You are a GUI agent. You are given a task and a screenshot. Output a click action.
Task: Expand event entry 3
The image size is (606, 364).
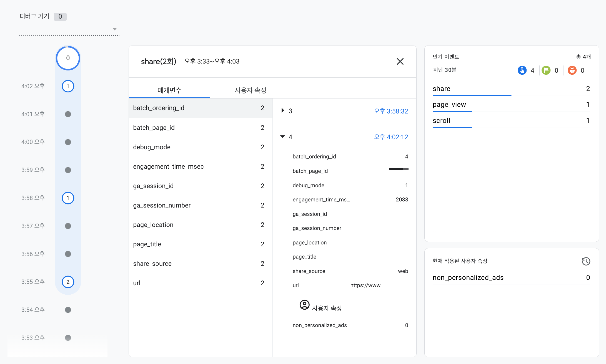[x=282, y=110]
